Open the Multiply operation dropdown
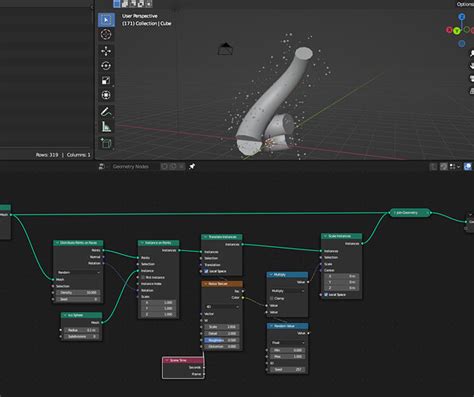474x397 pixels. (x=287, y=291)
